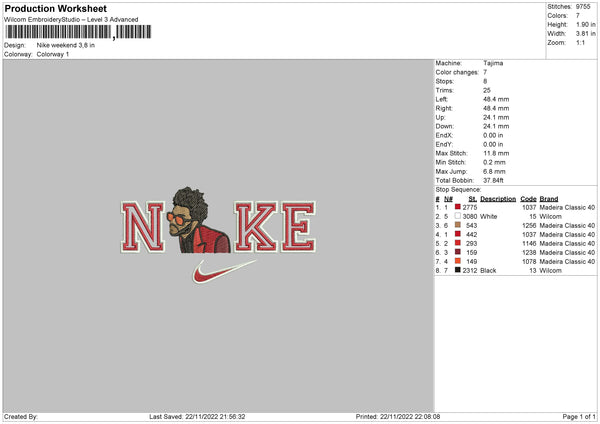Viewport: 600px width, 424px height.
Task: Click the red swatch for thread 2775
Action: [x=458, y=207]
